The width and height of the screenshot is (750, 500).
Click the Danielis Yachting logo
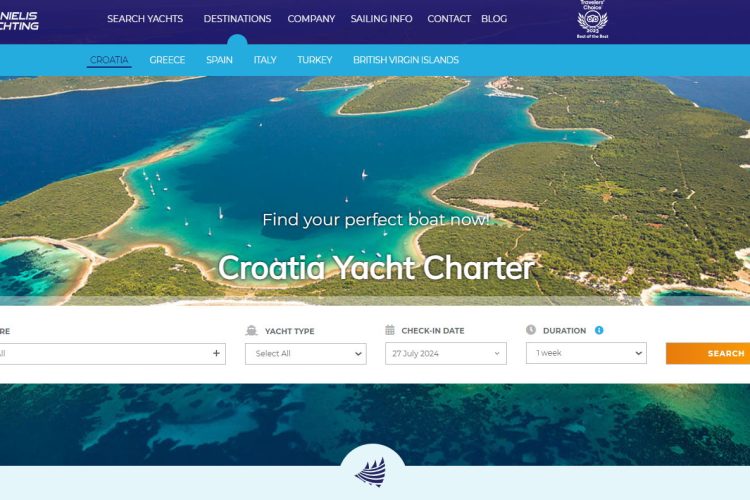[19, 21]
